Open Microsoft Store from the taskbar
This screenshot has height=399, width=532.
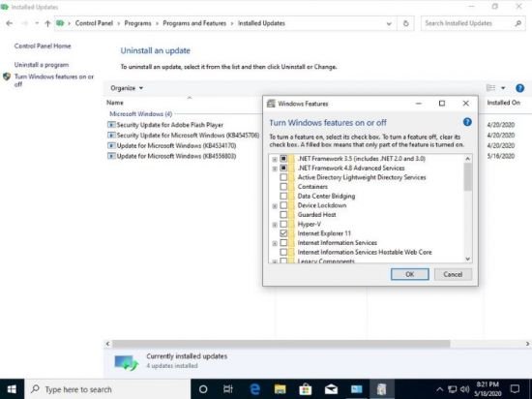click(x=306, y=389)
